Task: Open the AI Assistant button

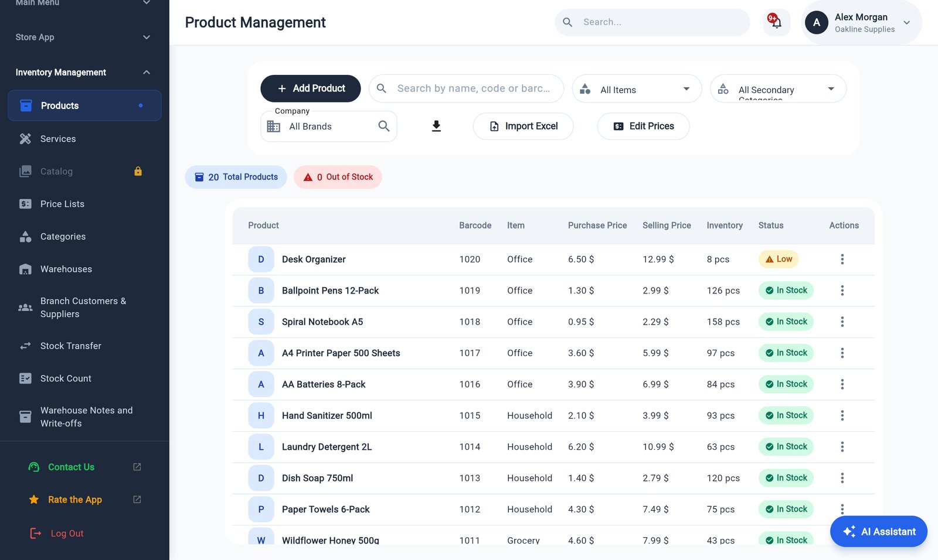Action: point(879,531)
